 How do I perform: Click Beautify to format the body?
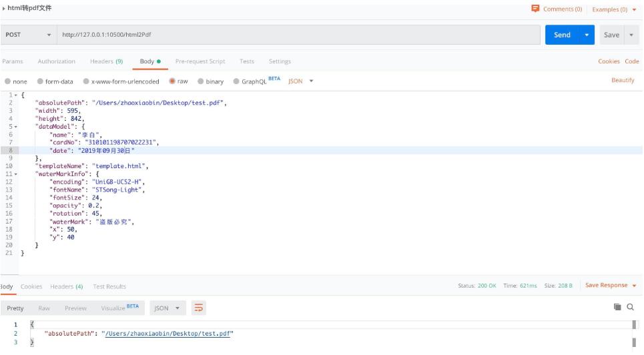[623, 80]
